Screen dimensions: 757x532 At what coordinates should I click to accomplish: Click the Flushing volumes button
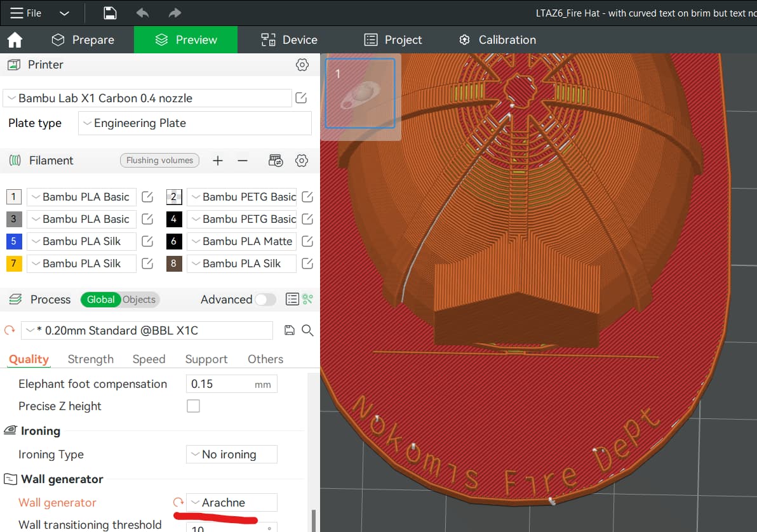point(160,160)
